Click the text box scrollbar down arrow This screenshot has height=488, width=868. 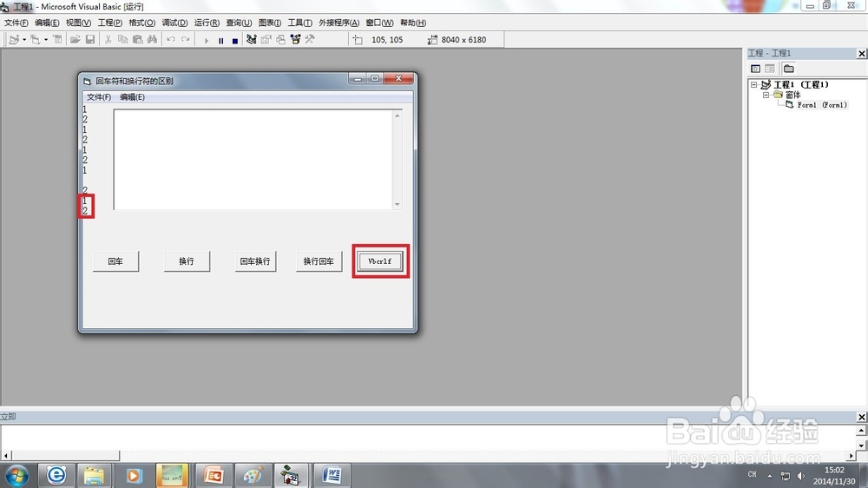[397, 204]
